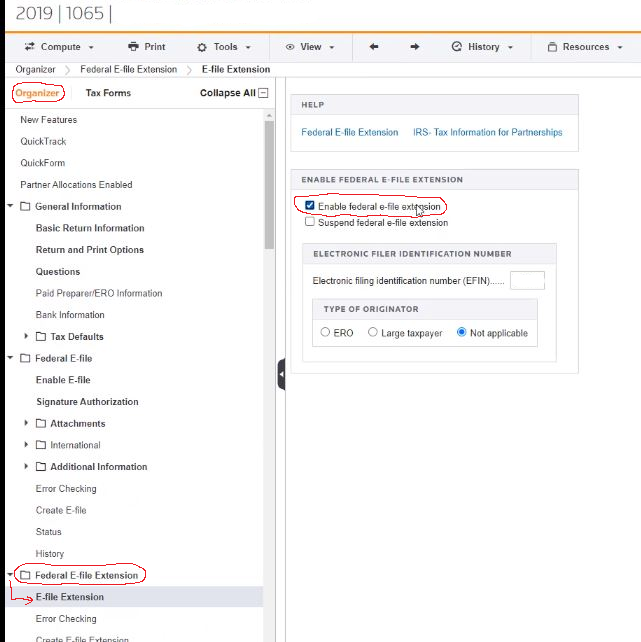Open the Federal E-file Extension help link
The width and height of the screenshot is (641, 642).
(350, 132)
